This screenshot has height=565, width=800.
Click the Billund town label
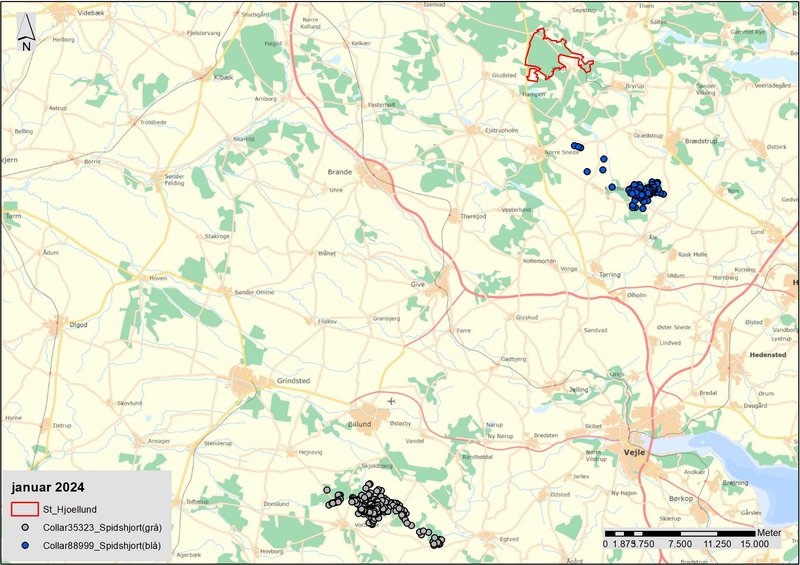[365, 424]
